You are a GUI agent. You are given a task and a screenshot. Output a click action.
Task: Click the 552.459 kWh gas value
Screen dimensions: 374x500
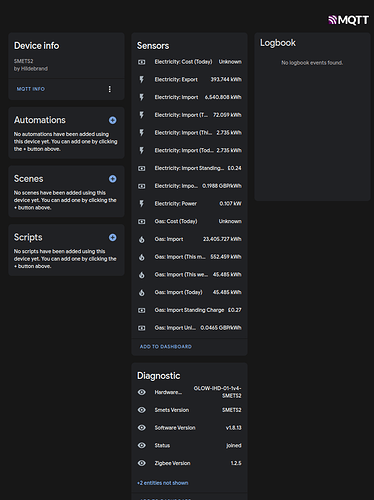click(226, 257)
